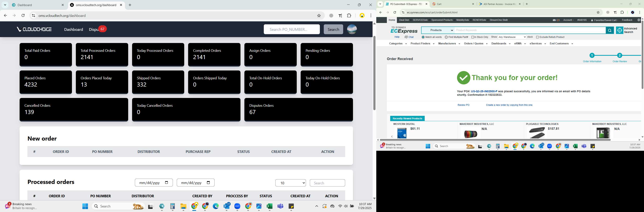Open calendar picker of the second date field
The image size is (644, 212).
click(209, 183)
